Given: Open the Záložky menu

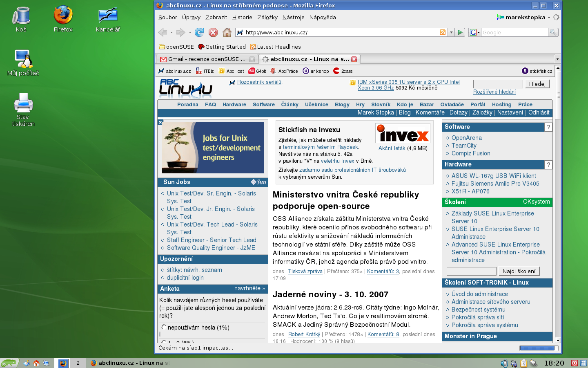Looking at the screenshot, I should click(267, 17).
